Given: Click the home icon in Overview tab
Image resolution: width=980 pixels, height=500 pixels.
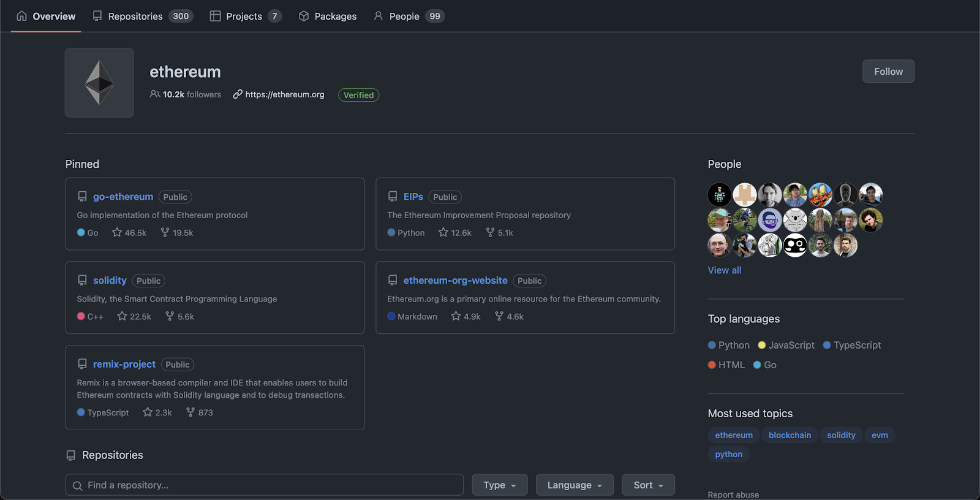Looking at the screenshot, I should tap(21, 16).
